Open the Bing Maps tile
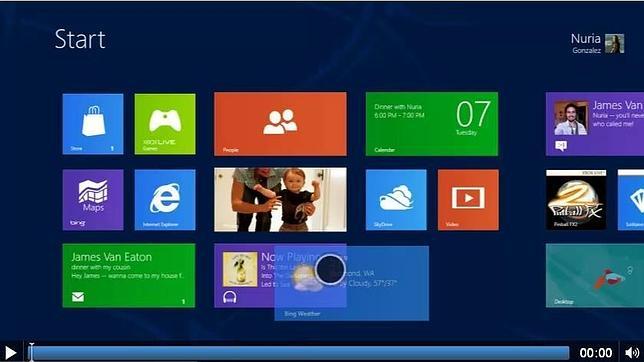 [x=93, y=200]
